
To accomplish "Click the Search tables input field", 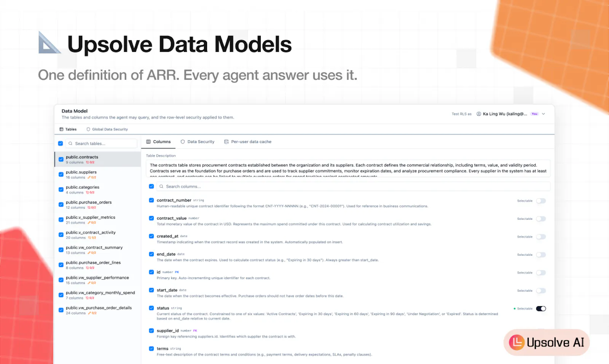I will tap(101, 143).
